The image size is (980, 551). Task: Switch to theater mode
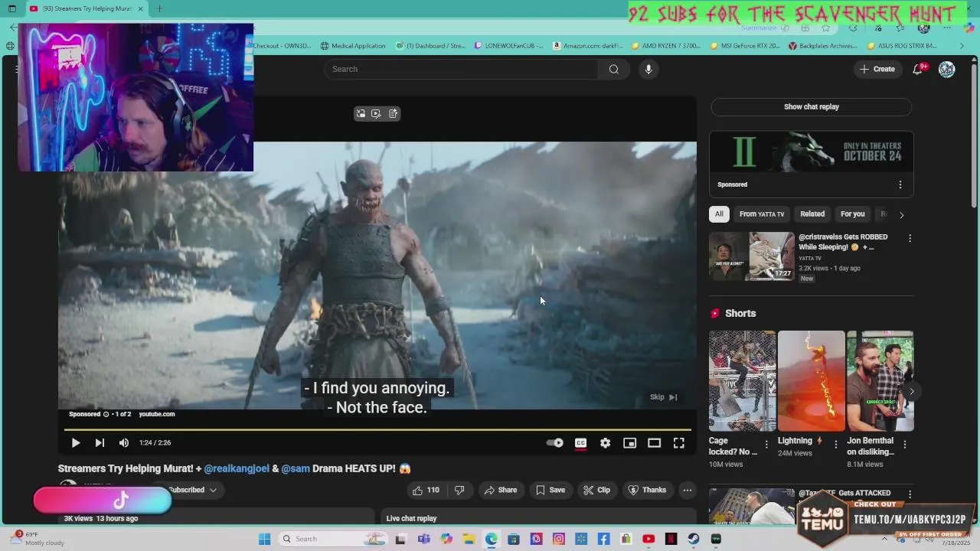click(654, 443)
